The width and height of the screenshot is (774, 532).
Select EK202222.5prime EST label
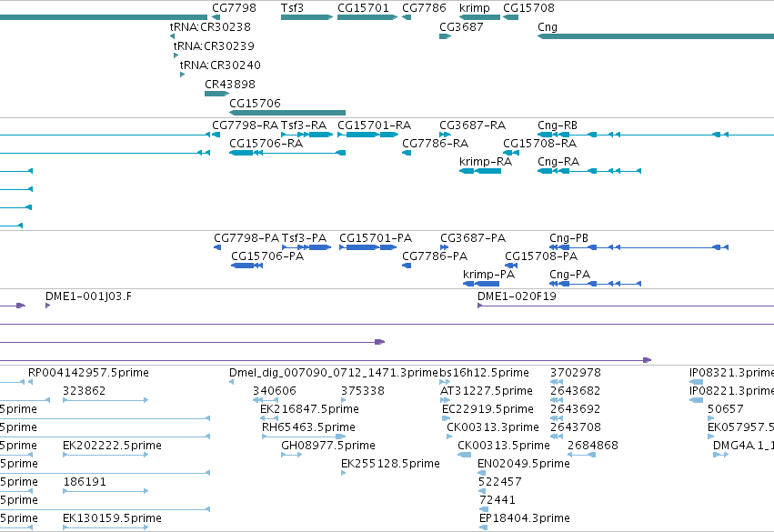pyautogui.click(x=112, y=446)
